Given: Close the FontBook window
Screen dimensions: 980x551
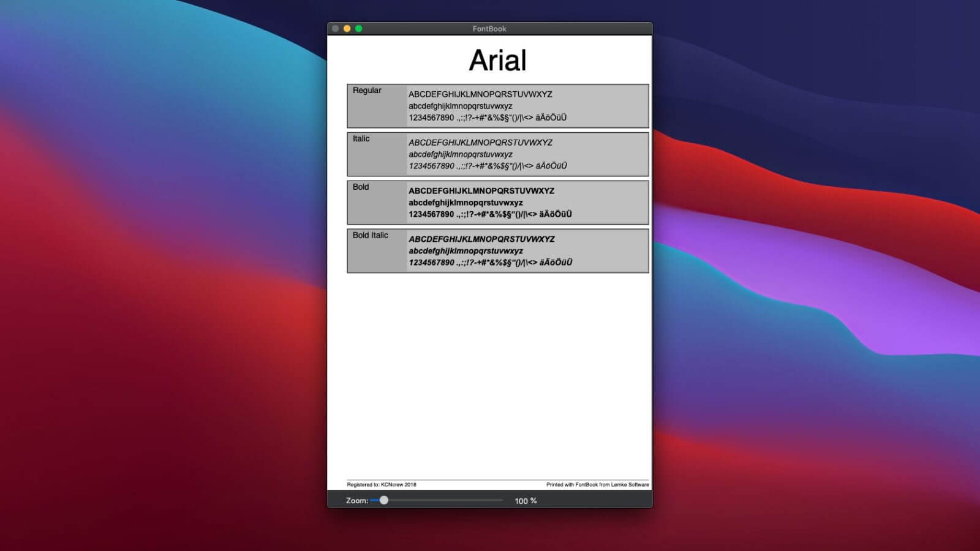Looking at the screenshot, I should click(335, 29).
